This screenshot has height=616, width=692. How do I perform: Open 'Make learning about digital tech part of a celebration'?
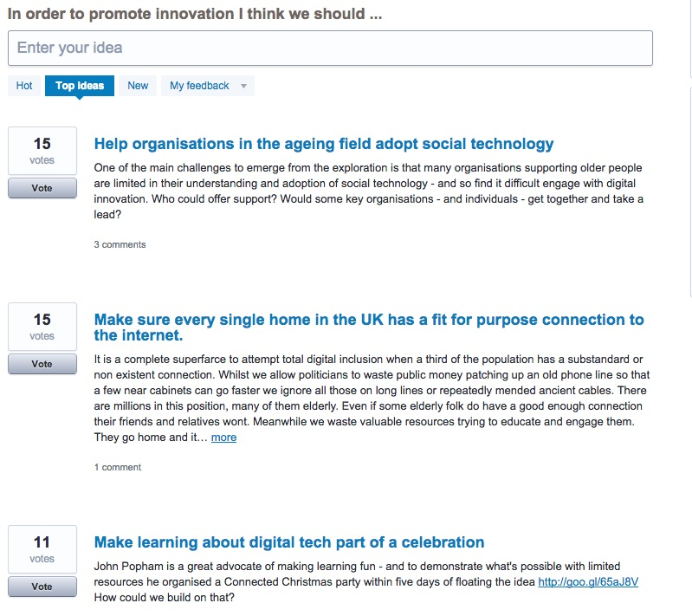pos(289,542)
